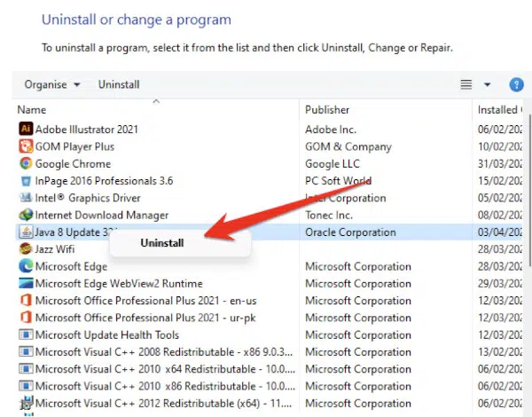Select Internet Download Manager program name
532x417 pixels.
[102, 215]
